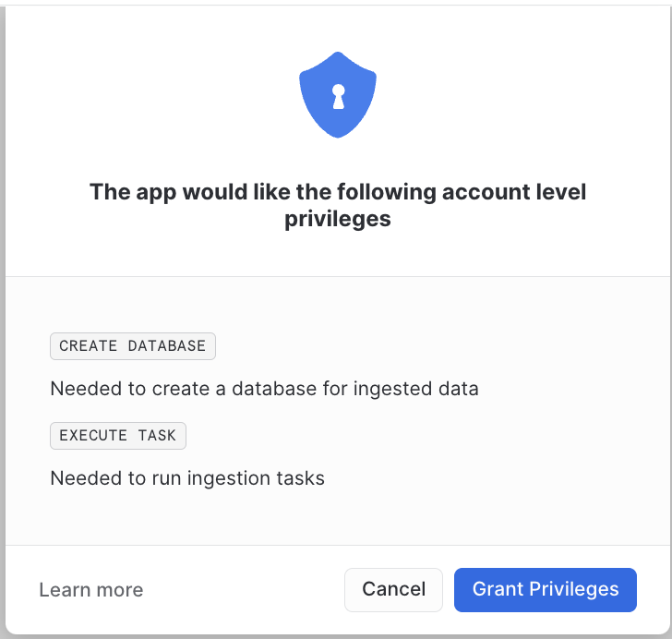This screenshot has height=639, width=672.
Task: Click the word DATABASE in the first badge
Action: pos(167,346)
